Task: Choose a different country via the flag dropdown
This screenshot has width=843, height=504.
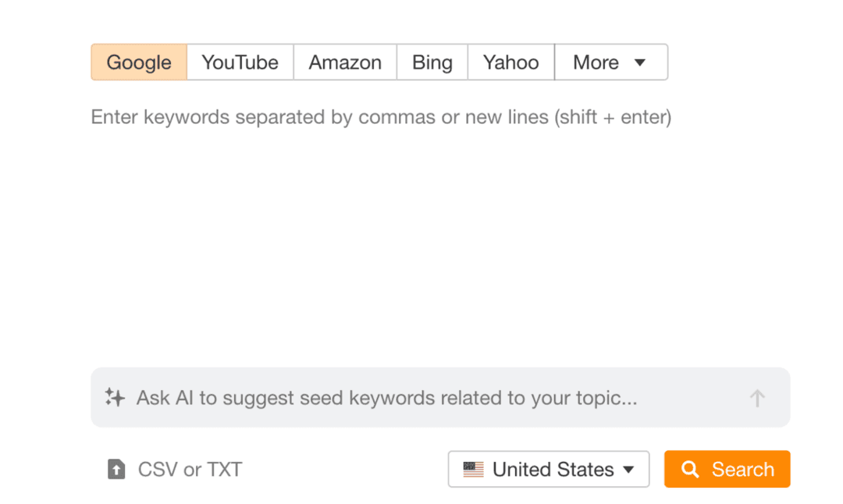Action: pos(546,469)
